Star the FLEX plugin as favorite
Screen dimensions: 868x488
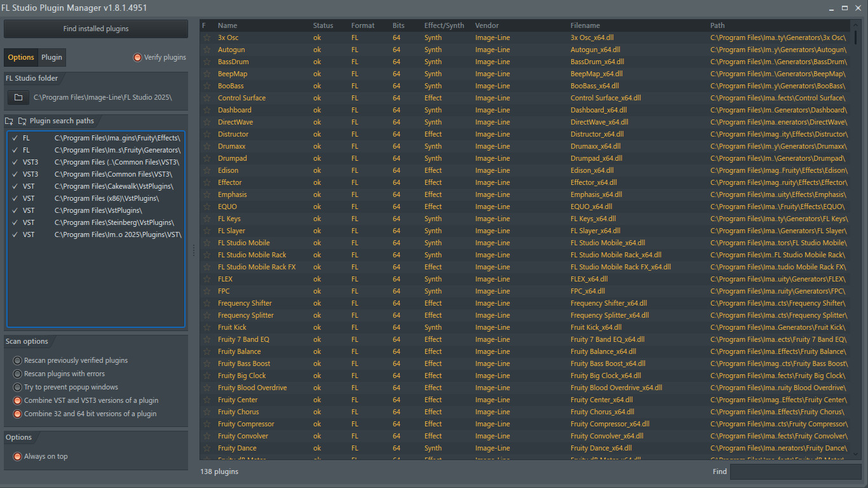[x=207, y=279]
